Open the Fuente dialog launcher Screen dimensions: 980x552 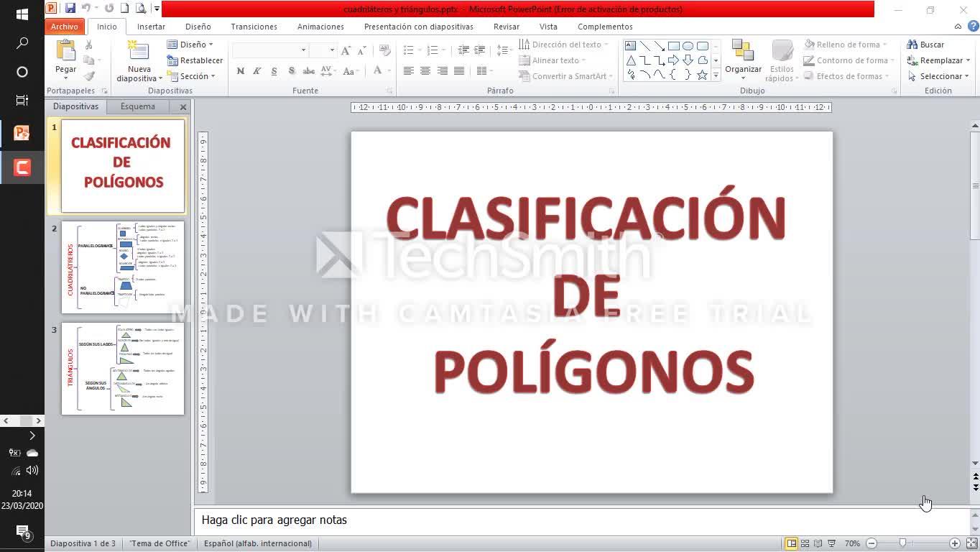tap(390, 91)
